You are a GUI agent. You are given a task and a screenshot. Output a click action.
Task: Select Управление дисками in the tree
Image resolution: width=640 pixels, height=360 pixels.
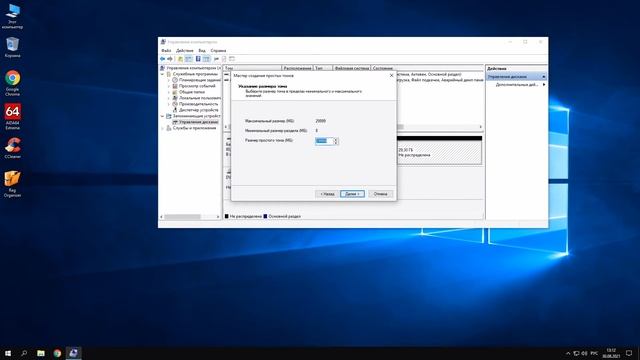(x=198, y=122)
